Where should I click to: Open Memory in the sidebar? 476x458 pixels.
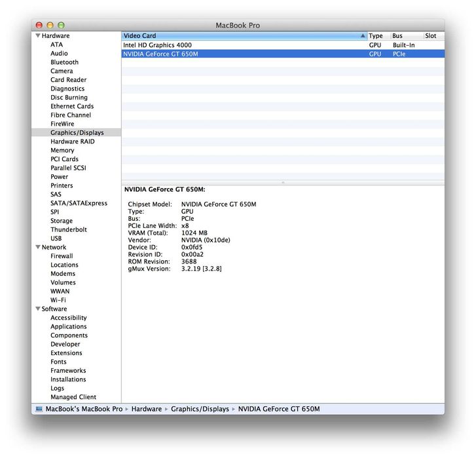62,150
